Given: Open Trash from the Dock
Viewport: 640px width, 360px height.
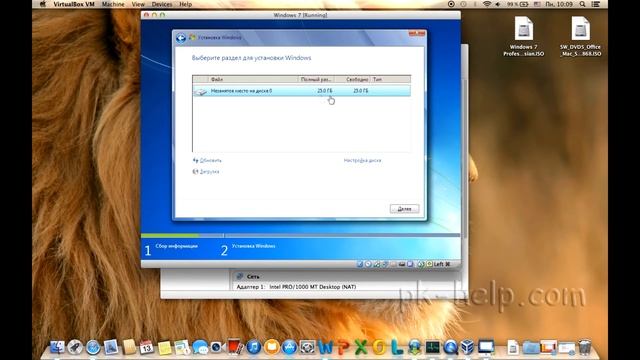Looking at the screenshot, I should point(584,347).
